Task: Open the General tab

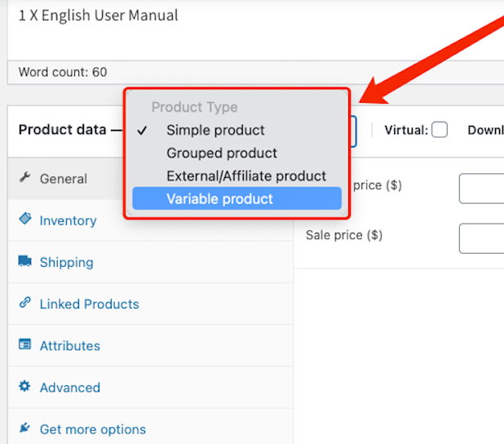Action: [x=150, y=179]
